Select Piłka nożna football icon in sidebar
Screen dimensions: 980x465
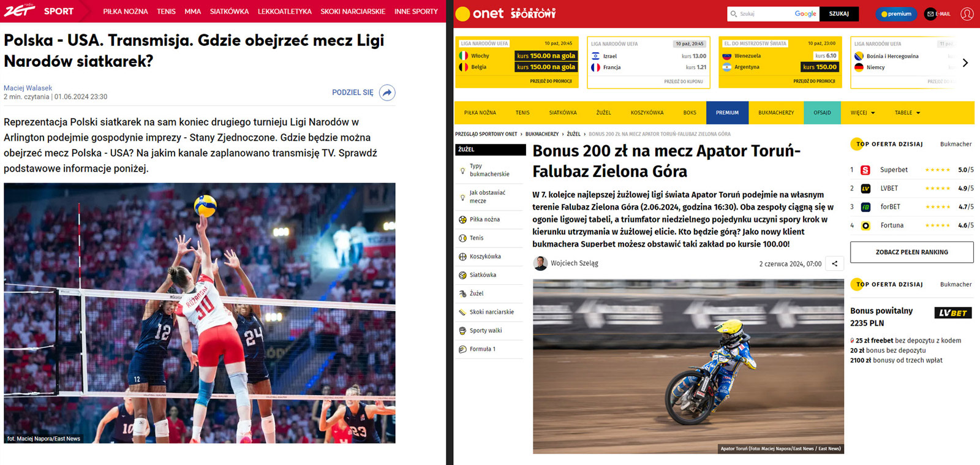(x=462, y=219)
